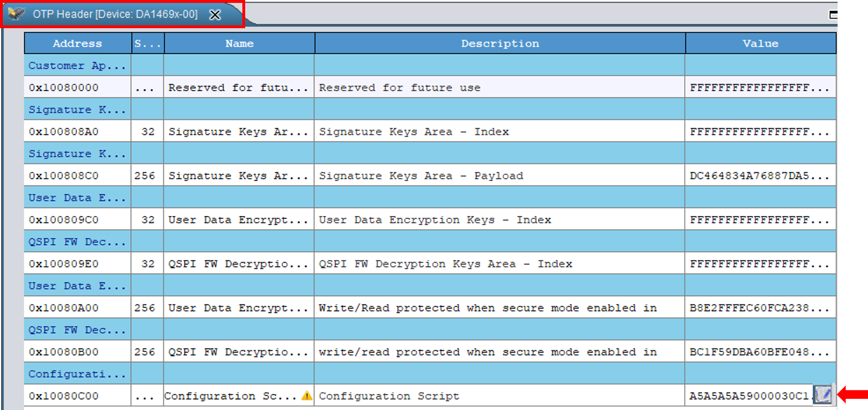Open editor icon for Configuration Script value
This screenshot has height=410, width=868.
(823, 395)
